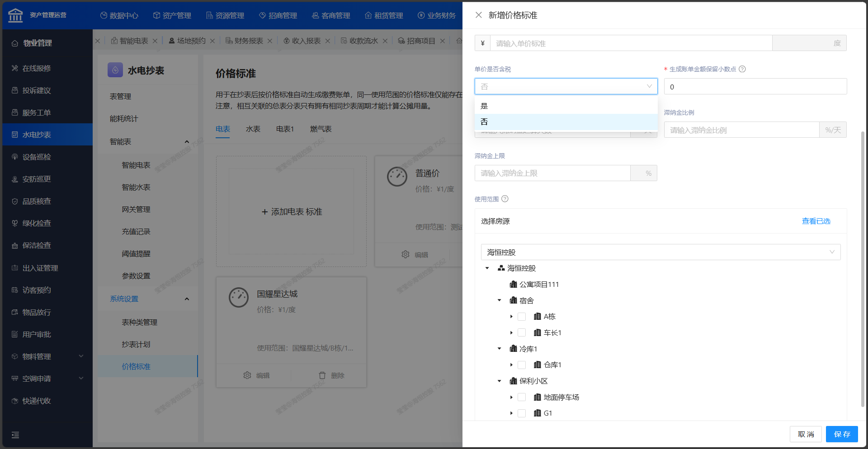Image resolution: width=868 pixels, height=449 pixels.
Task: Click the trash delete icon on 国耀星达城 card
Action: (322, 375)
